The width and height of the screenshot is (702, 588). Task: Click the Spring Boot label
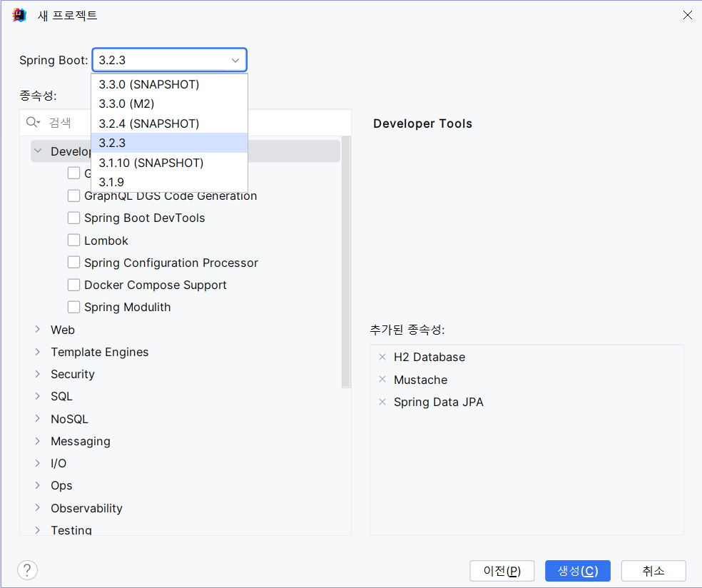click(54, 61)
